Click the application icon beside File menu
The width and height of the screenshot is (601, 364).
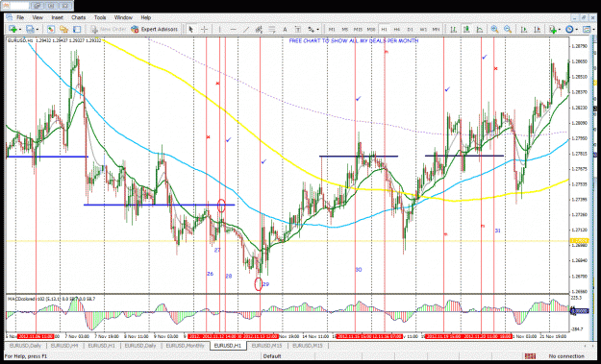pos(10,17)
